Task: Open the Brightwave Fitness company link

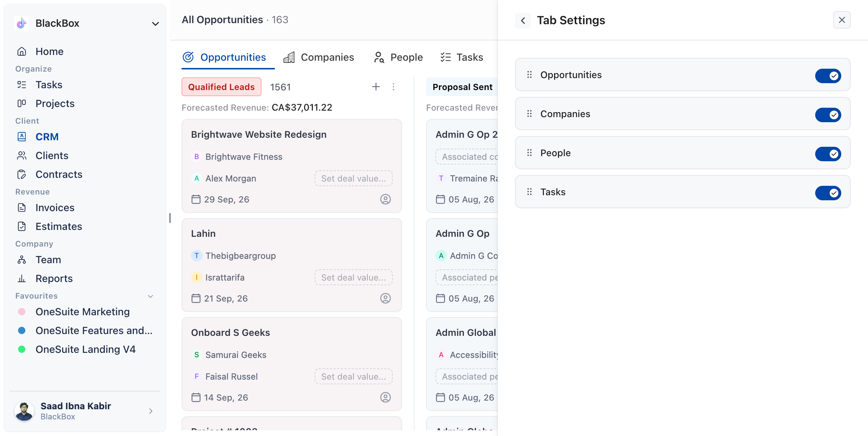Action: tap(244, 157)
